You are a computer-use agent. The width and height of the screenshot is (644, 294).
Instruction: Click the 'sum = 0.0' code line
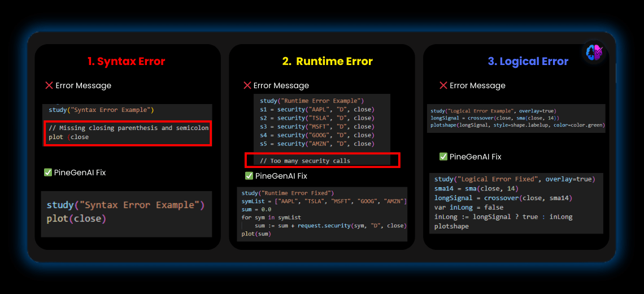pos(256,209)
